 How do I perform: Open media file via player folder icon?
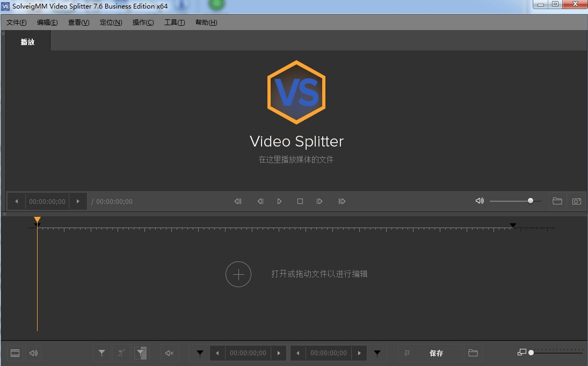point(557,201)
